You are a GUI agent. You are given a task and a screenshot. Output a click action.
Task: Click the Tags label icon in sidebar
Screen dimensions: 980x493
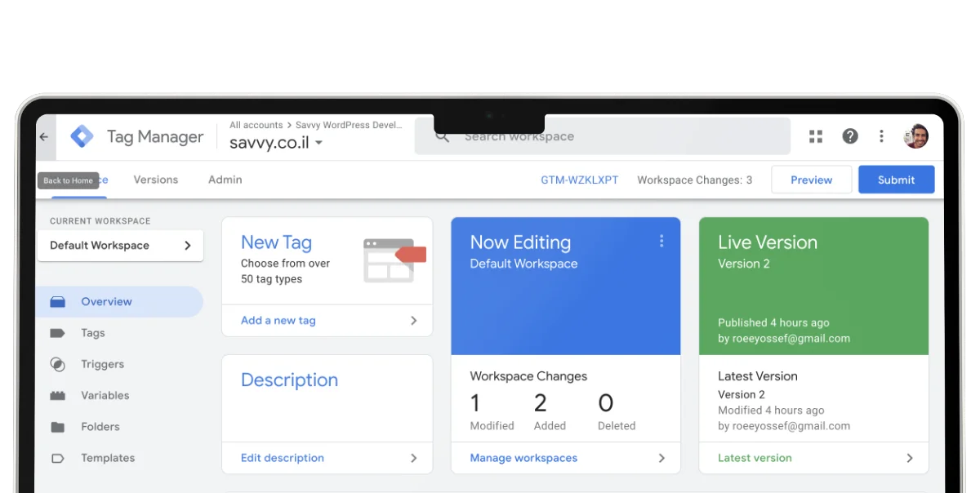pyautogui.click(x=57, y=333)
